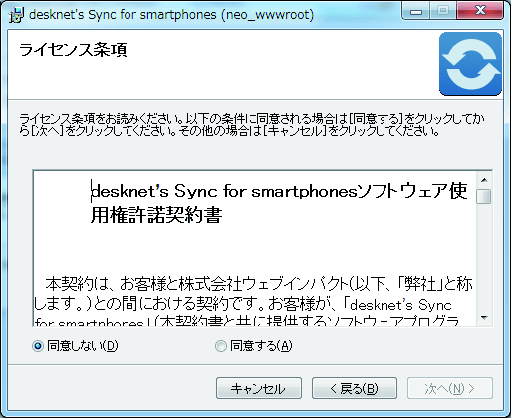Click the instruction text above the license box
The width and height of the screenshot is (511, 418).
coord(252,125)
